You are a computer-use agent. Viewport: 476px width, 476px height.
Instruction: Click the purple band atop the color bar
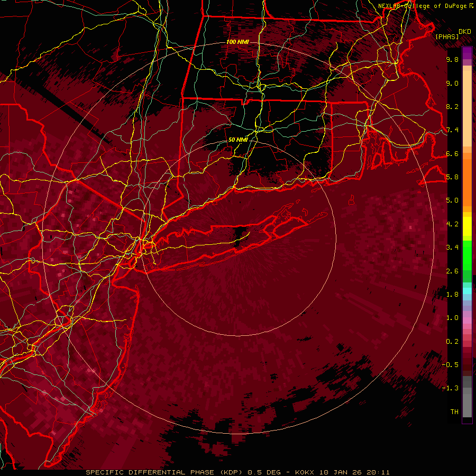(467, 53)
